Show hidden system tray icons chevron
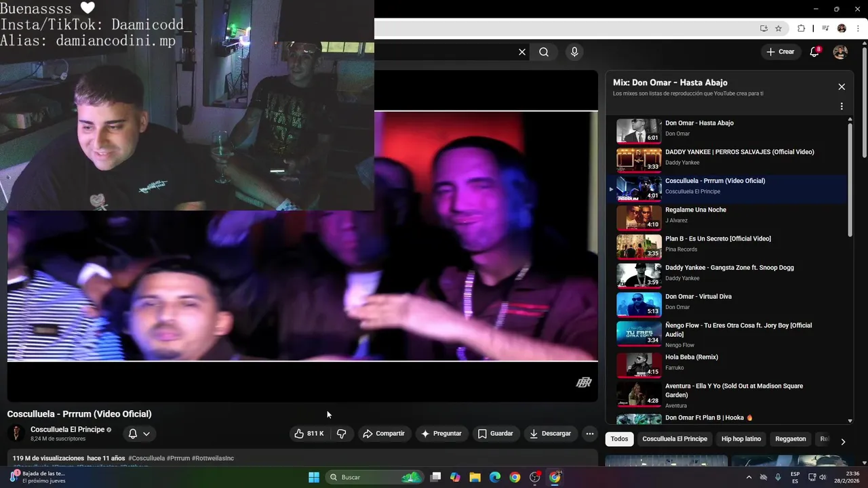This screenshot has width=868, height=488. tap(749, 477)
